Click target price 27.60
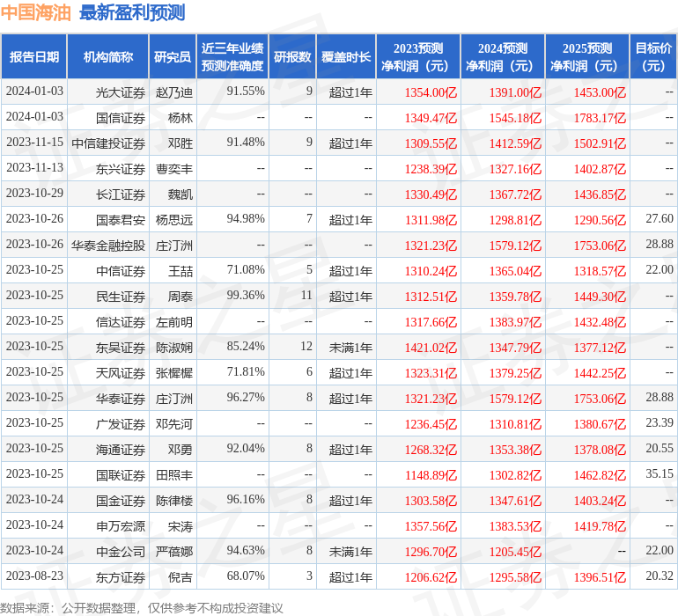 pos(660,218)
